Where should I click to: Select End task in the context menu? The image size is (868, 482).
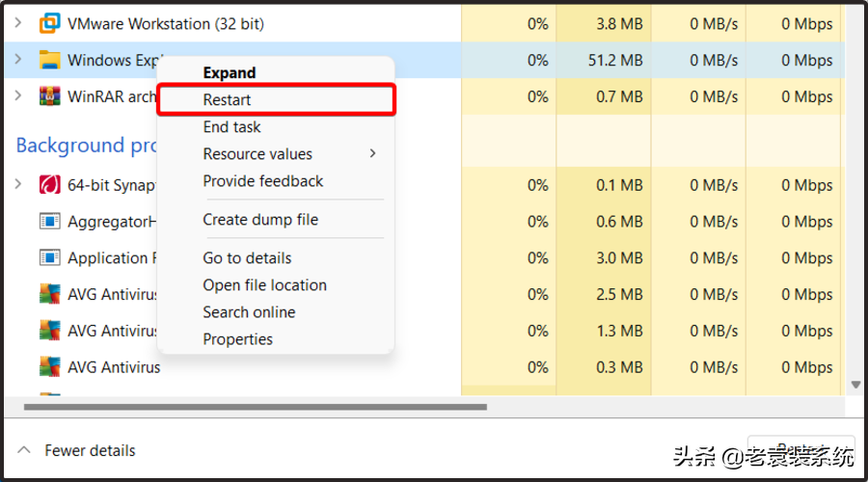click(231, 126)
